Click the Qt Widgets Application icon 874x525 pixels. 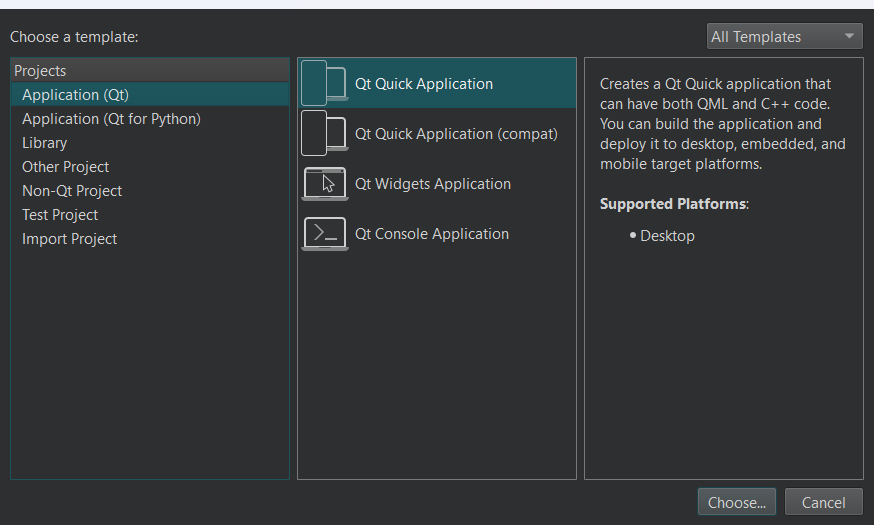325,183
